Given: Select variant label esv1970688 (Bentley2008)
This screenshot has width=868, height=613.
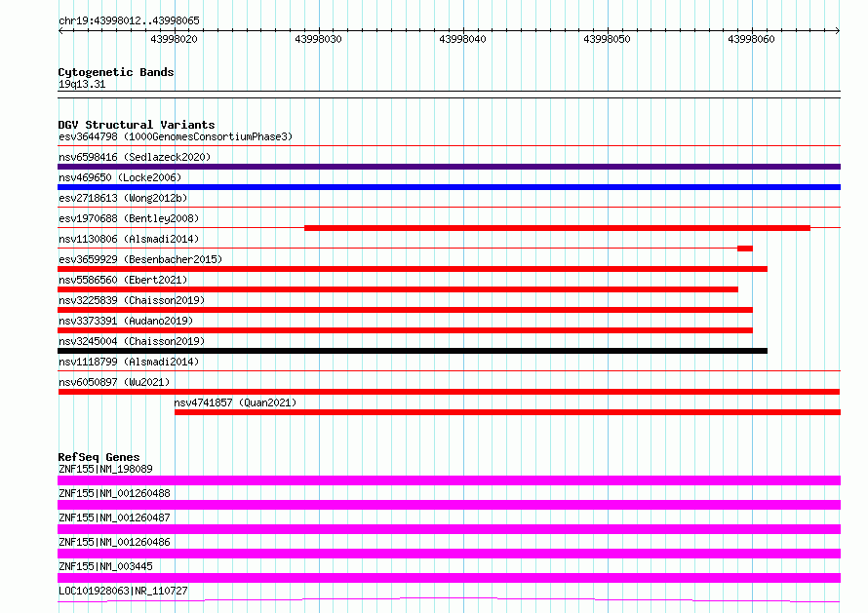Looking at the screenshot, I should tap(129, 218).
